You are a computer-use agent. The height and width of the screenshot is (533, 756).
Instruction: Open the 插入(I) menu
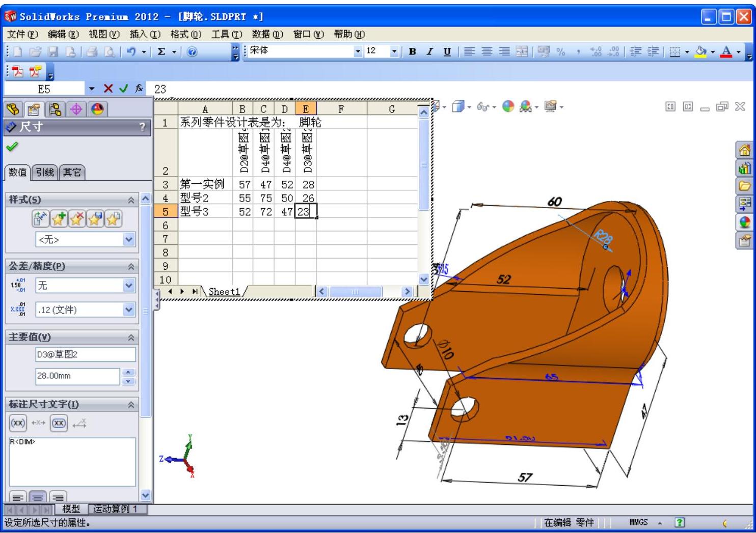(x=145, y=34)
